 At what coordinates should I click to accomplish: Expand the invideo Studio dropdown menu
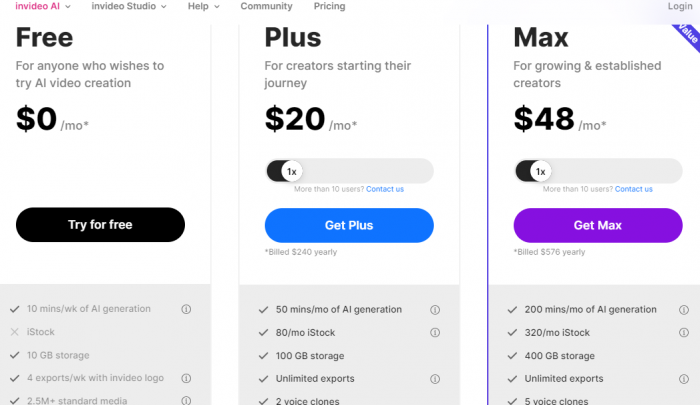tap(129, 6)
